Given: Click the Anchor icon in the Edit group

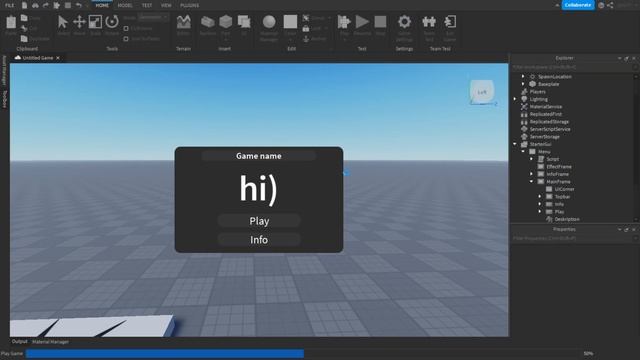Looking at the screenshot, I should (306, 39).
